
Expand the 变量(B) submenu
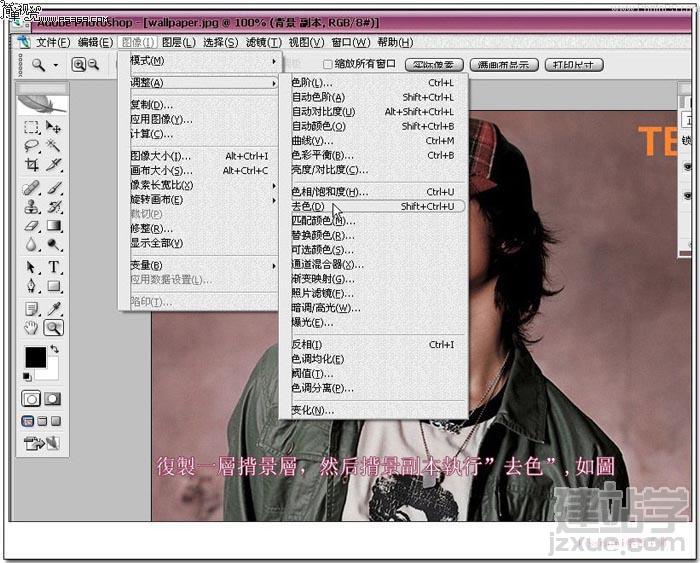[203, 266]
